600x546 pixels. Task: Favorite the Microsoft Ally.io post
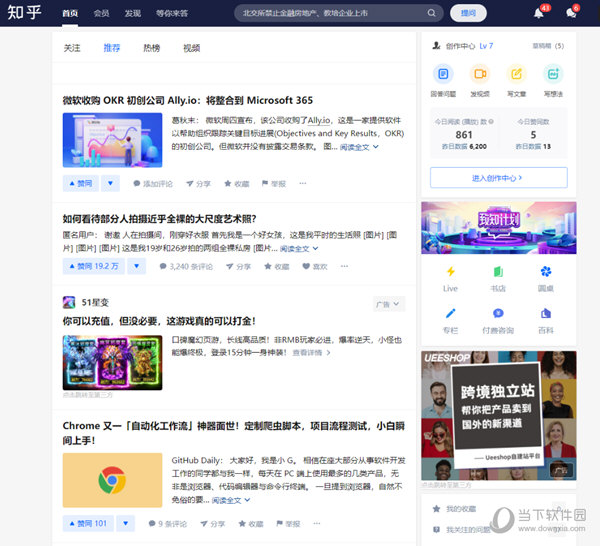coord(237,184)
